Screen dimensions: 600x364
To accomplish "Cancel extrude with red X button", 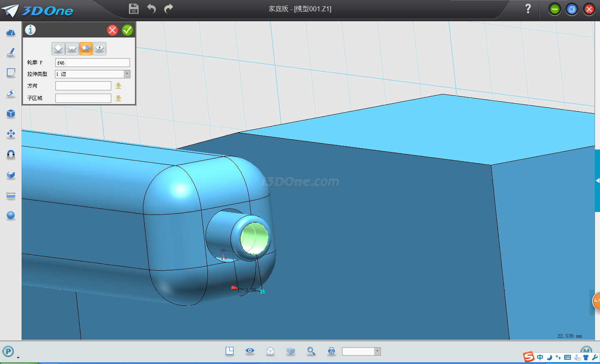I will click(112, 30).
